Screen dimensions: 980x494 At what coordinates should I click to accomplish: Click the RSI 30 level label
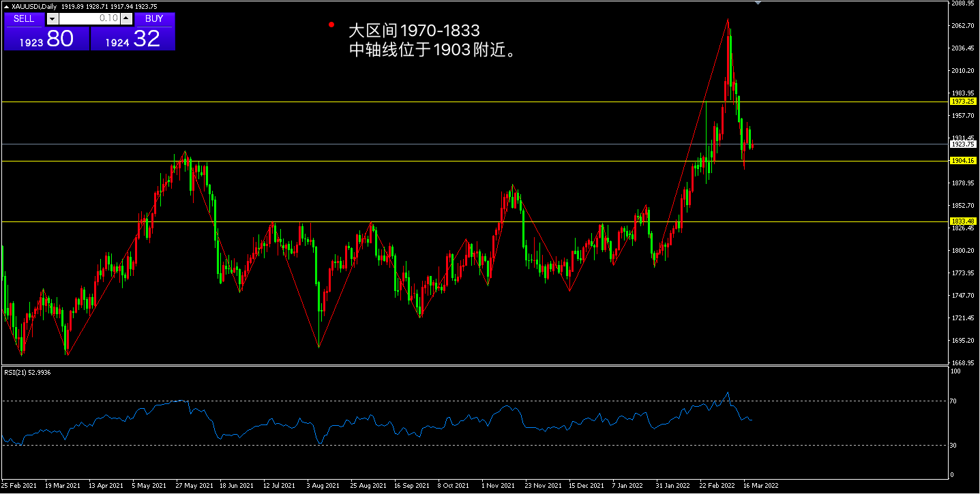(955, 445)
